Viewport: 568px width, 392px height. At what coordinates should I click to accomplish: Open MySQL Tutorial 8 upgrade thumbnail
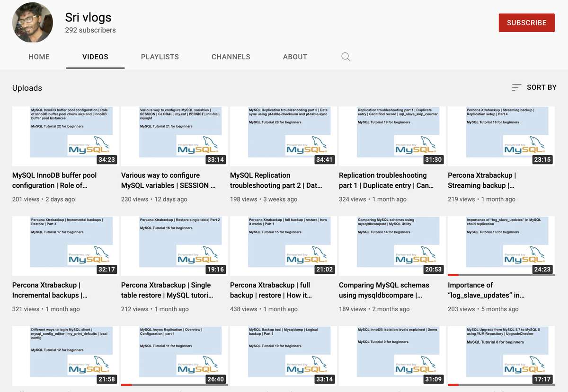coord(500,356)
